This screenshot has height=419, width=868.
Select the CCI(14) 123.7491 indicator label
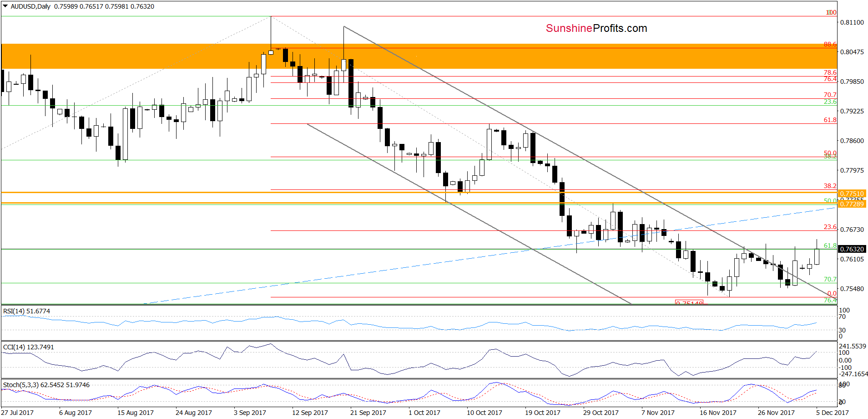point(29,347)
